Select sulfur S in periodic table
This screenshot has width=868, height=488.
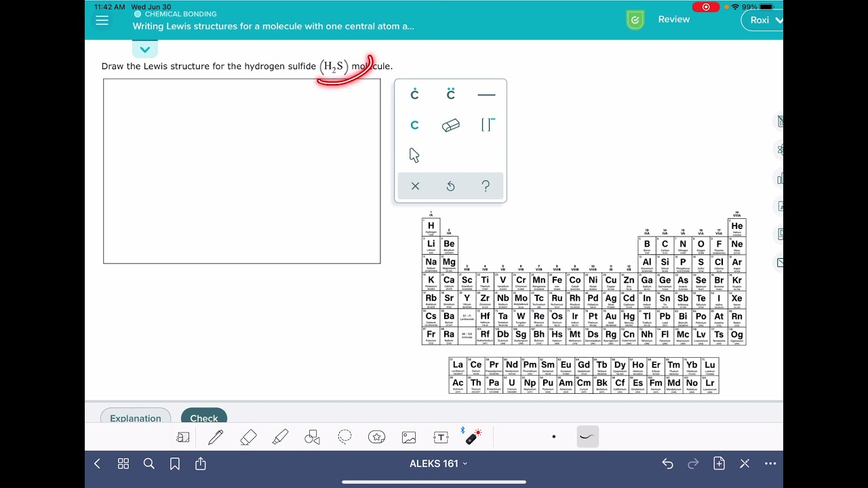click(x=701, y=263)
